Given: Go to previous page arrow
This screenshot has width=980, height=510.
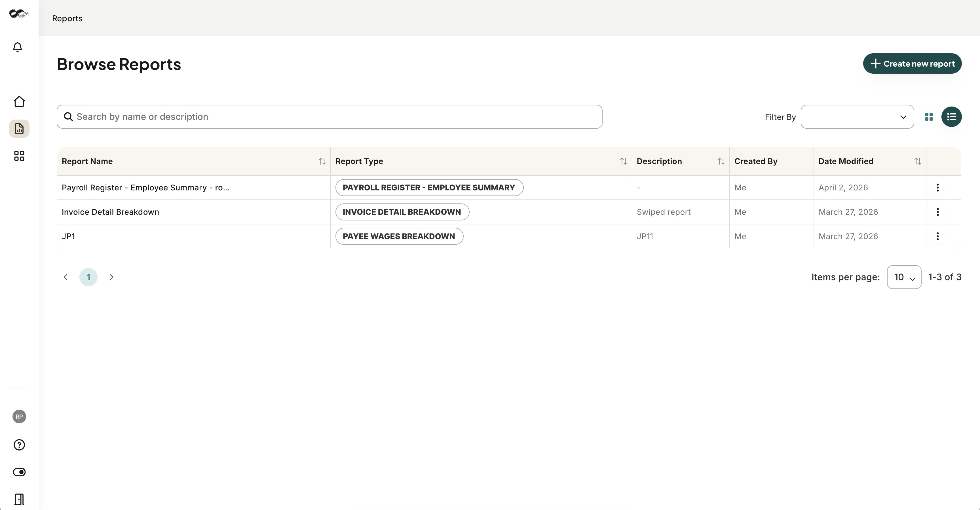Looking at the screenshot, I should (66, 277).
